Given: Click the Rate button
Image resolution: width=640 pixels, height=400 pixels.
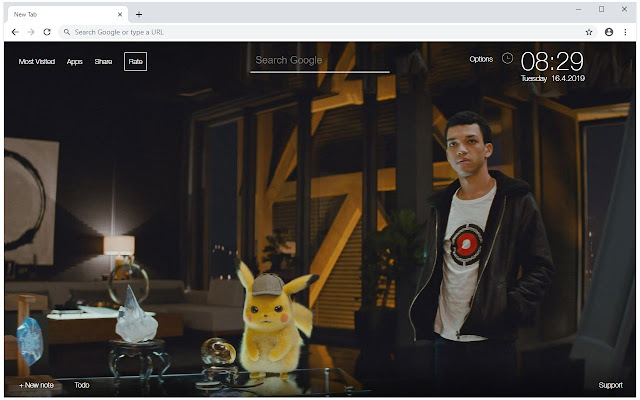Looking at the screenshot, I should [136, 62].
